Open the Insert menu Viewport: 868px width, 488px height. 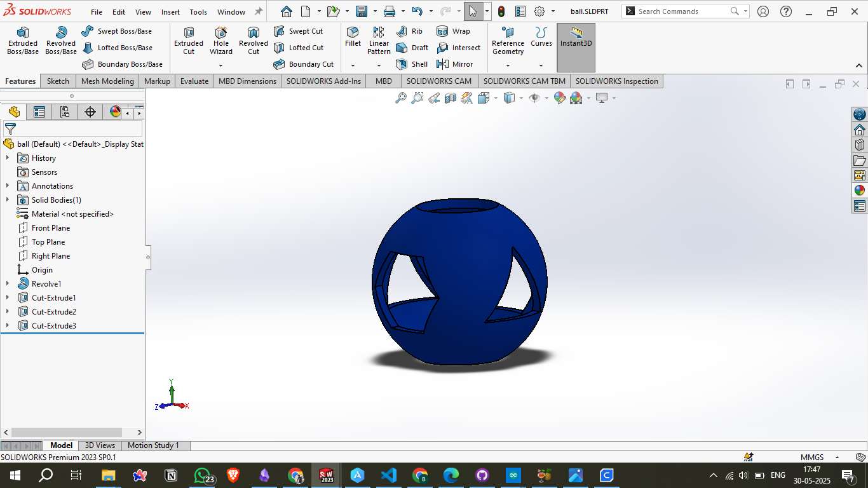(170, 12)
